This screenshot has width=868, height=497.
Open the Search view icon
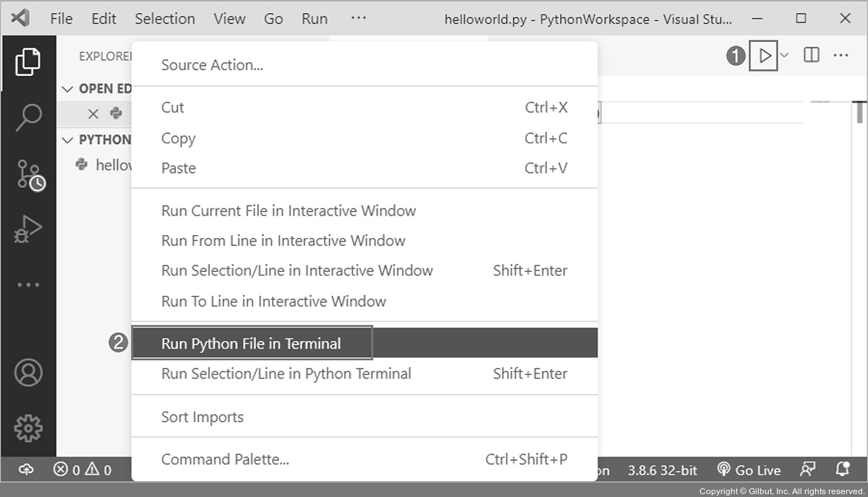click(28, 117)
